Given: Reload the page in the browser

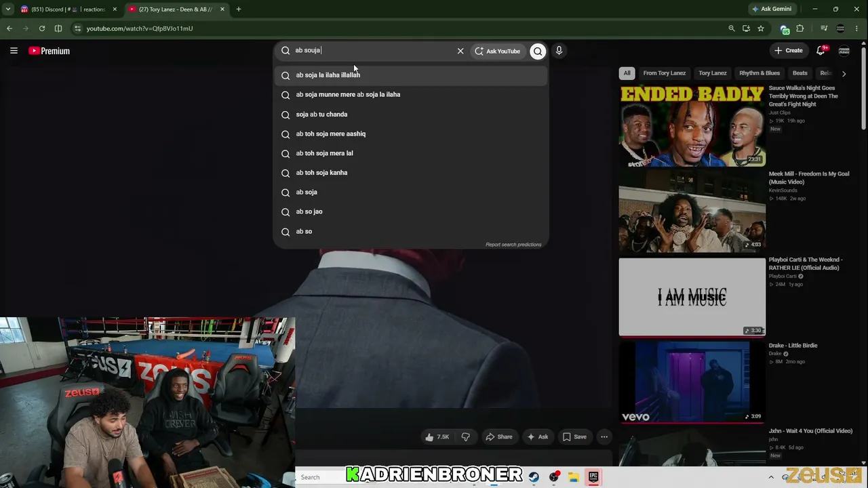Looking at the screenshot, I should click(x=42, y=28).
